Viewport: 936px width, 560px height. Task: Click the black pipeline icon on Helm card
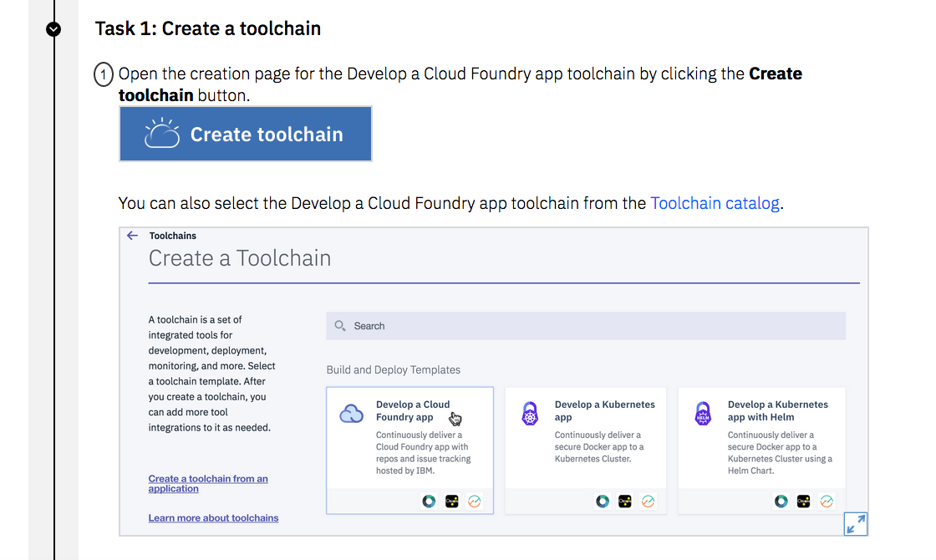pos(803,501)
